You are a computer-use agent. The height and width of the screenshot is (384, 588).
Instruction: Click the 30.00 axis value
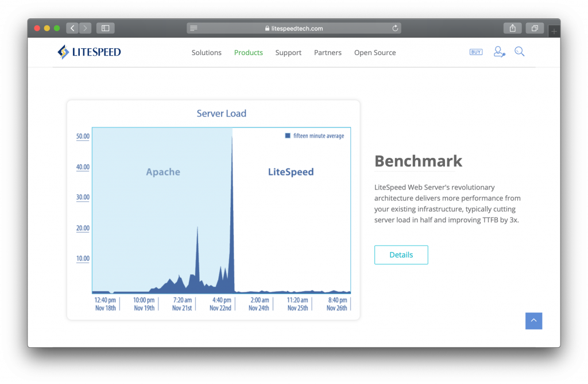coord(83,197)
